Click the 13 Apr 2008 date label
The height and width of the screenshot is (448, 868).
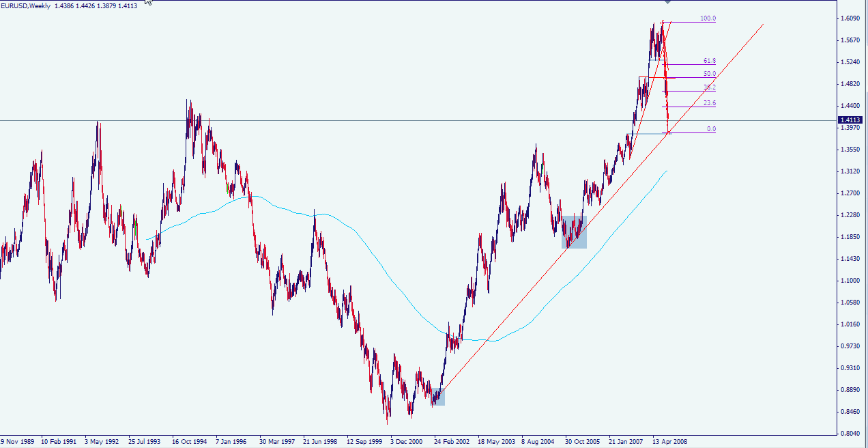point(670,442)
